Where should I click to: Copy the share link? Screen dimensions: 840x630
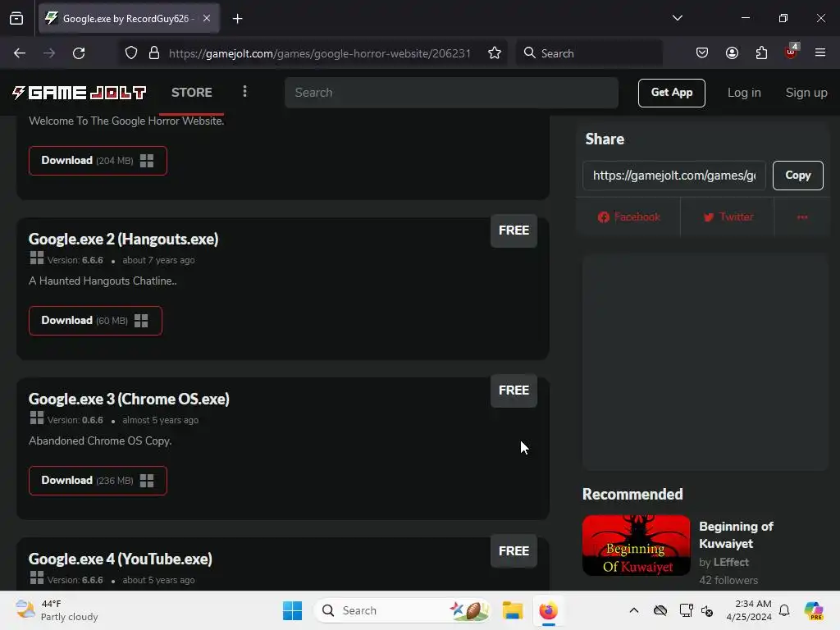click(x=797, y=176)
